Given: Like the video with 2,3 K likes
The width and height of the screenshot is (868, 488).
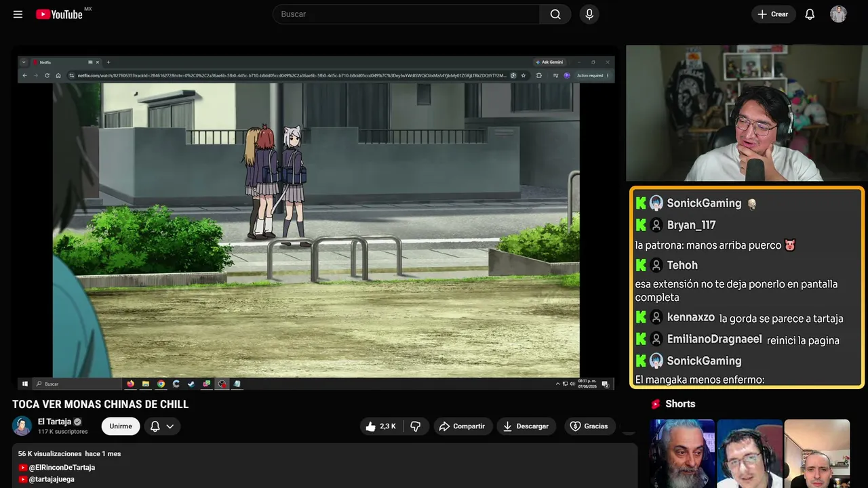Looking at the screenshot, I should click(380, 426).
